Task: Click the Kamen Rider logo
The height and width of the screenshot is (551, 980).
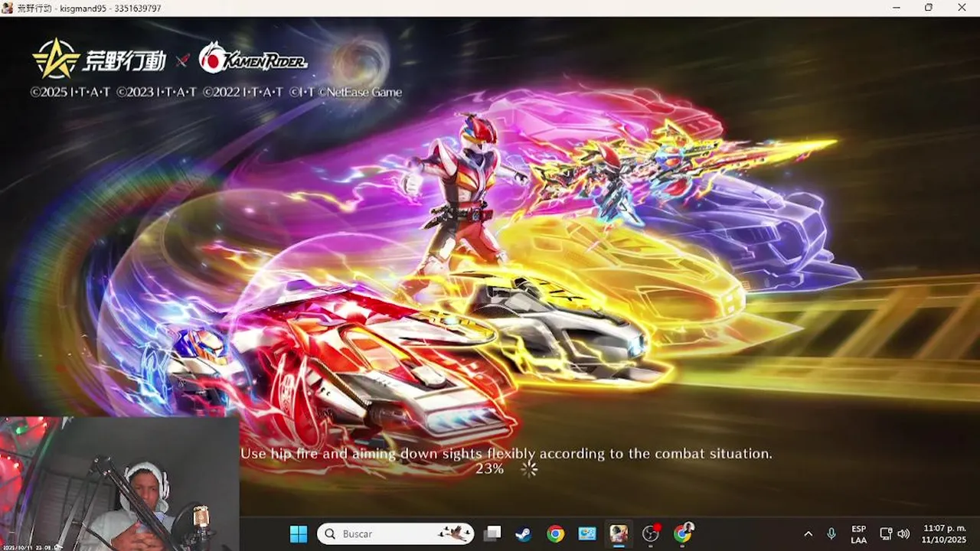Action: point(253,59)
